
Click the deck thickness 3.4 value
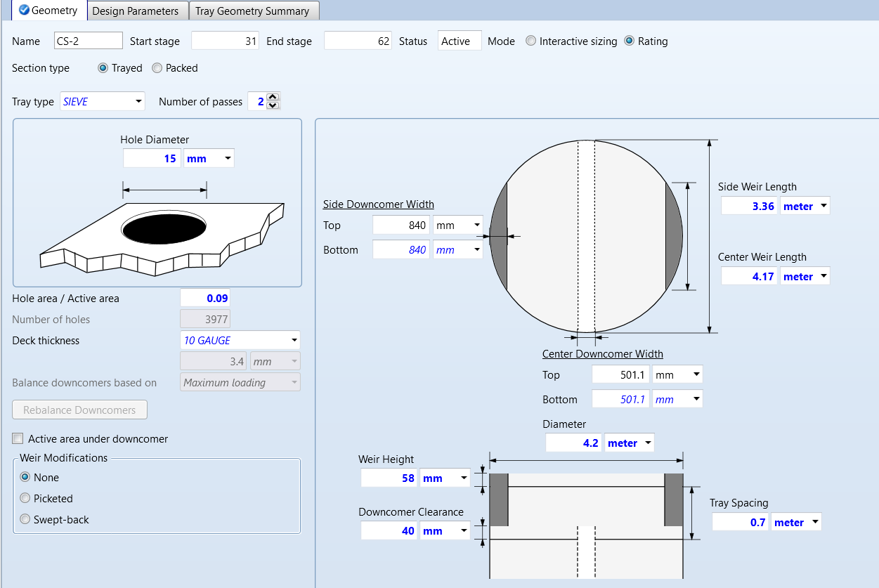click(x=214, y=362)
